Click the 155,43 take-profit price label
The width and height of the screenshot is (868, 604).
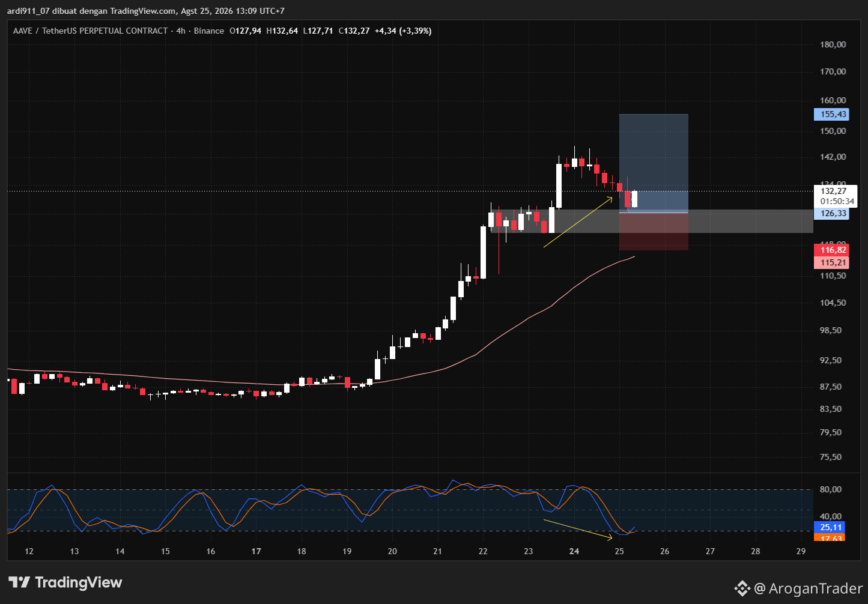[x=831, y=114]
